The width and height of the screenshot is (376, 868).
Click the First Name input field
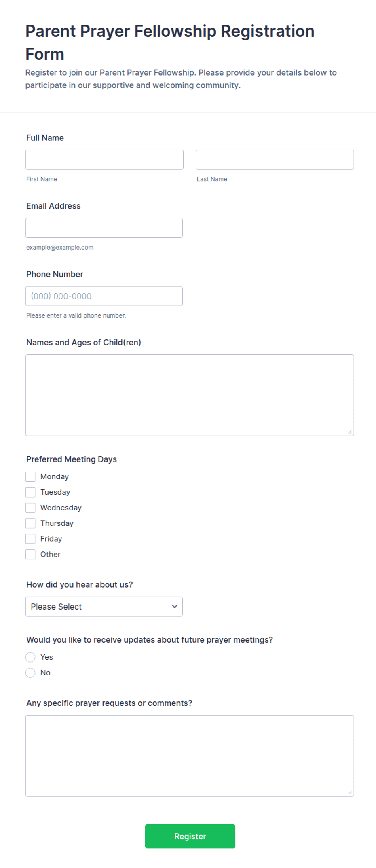point(104,160)
